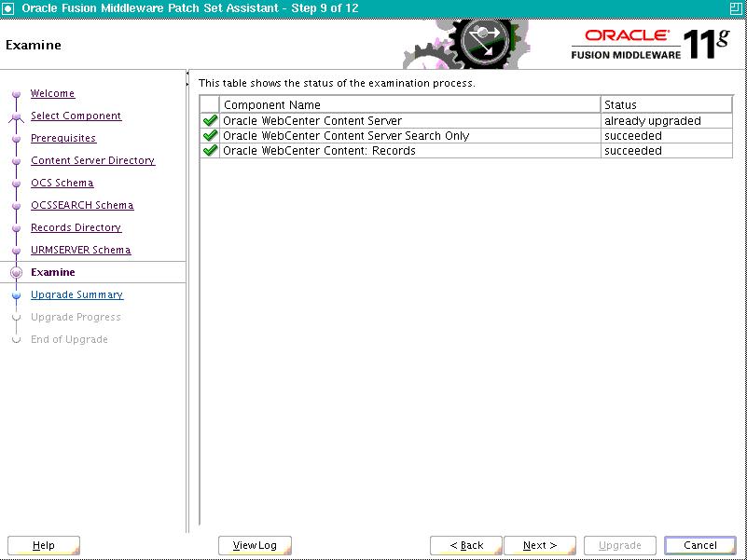Cancel the Patch Set Assistant wizard
Viewport: 747px width, 560px height.
(699, 545)
